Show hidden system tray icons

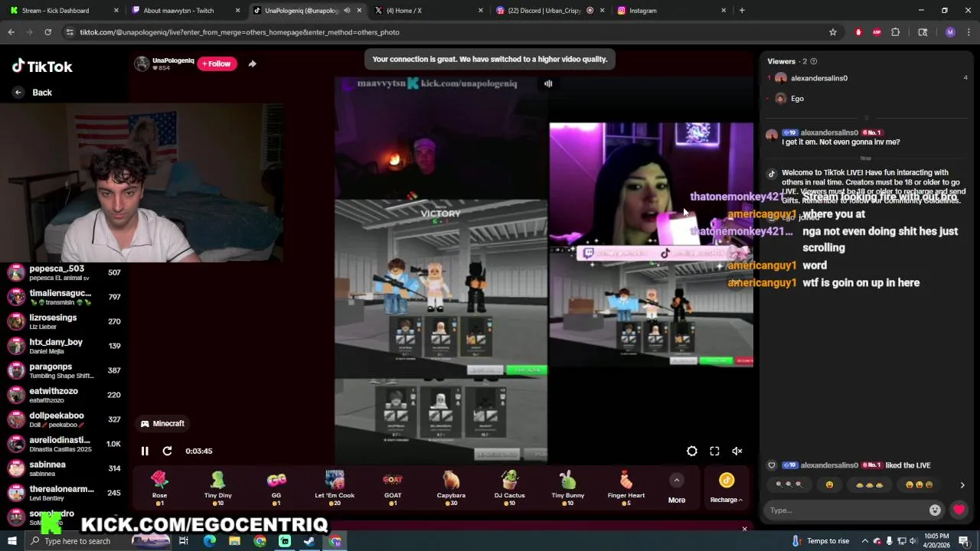pyautogui.click(x=865, y=541)
